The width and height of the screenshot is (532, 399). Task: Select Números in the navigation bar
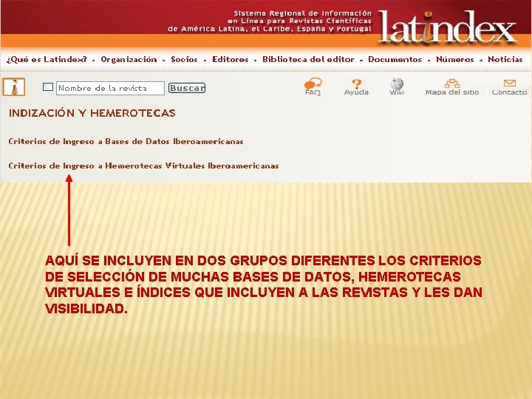click(x=455, y=59)
